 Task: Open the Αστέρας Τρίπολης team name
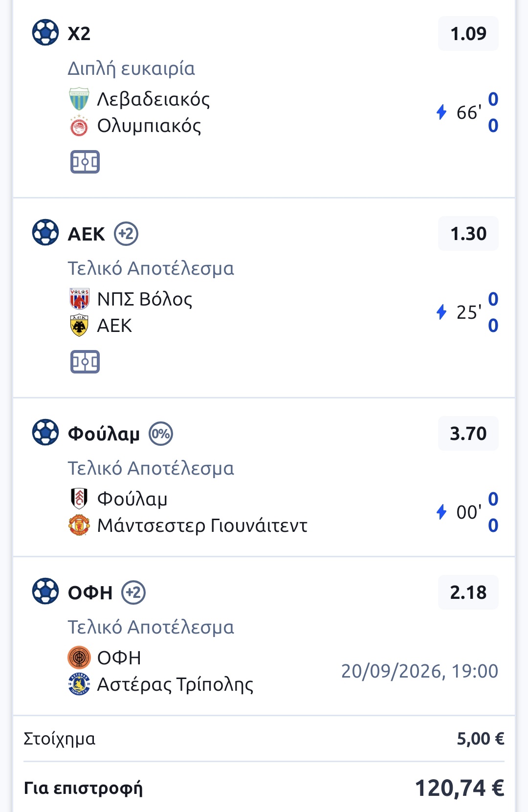coord(175,684)
